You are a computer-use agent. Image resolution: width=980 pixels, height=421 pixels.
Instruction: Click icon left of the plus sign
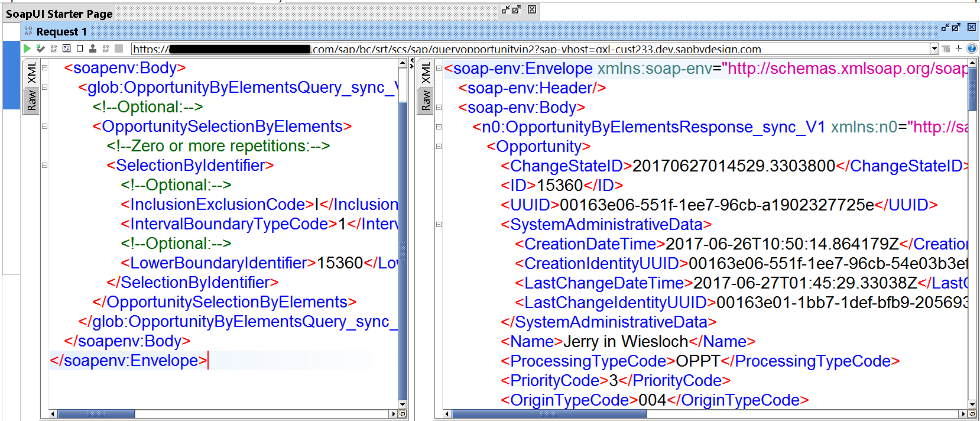946,48
